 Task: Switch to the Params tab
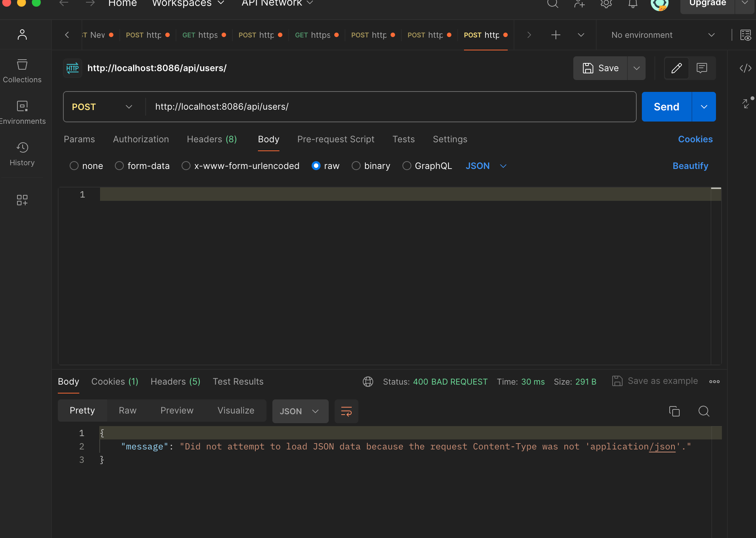[79, 139]
